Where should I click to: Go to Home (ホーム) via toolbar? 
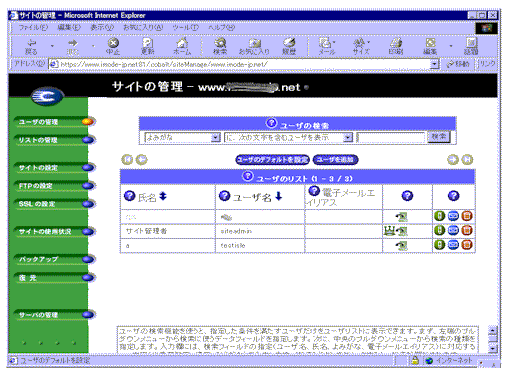182,47
